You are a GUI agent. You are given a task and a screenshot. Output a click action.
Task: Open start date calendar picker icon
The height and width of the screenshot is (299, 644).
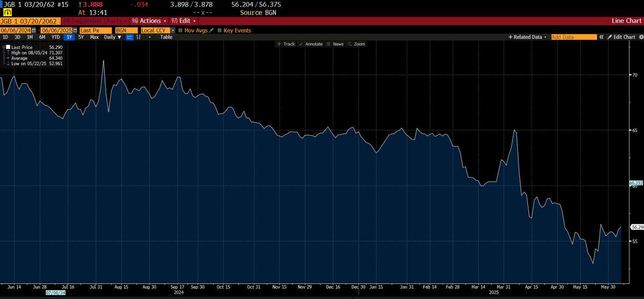pyautogui.click(x=34, y=31)
